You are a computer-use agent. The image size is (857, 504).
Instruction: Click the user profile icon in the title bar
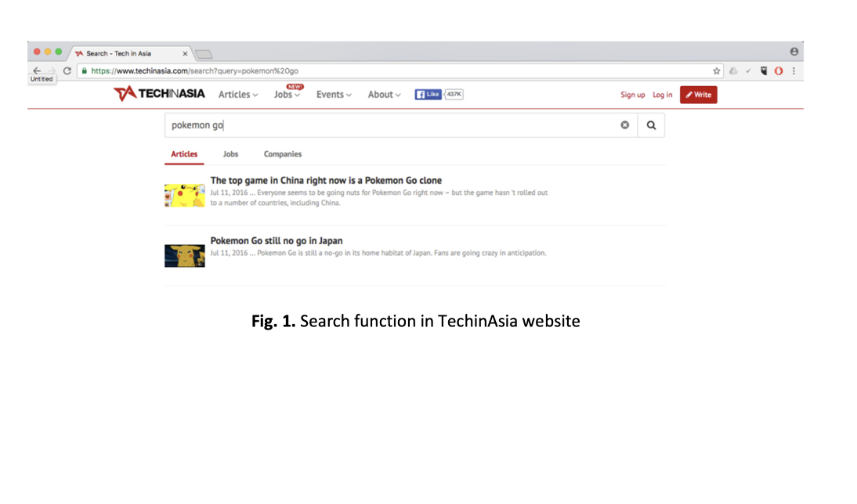[x=794, y=52]
